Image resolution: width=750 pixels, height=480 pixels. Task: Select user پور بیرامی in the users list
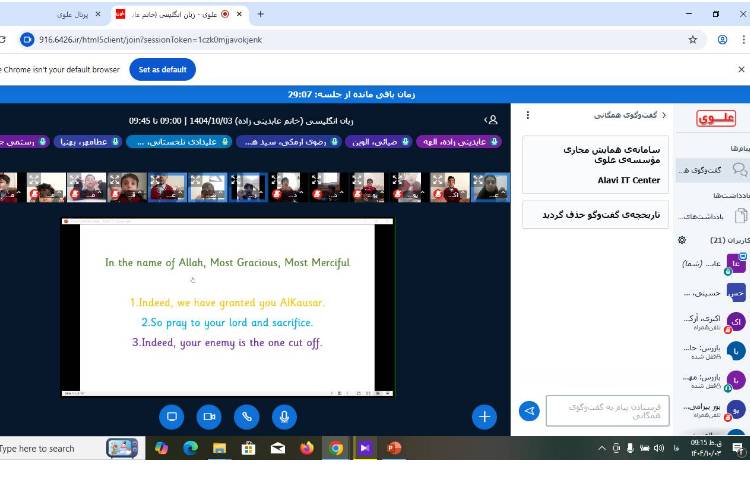point(713,410)
